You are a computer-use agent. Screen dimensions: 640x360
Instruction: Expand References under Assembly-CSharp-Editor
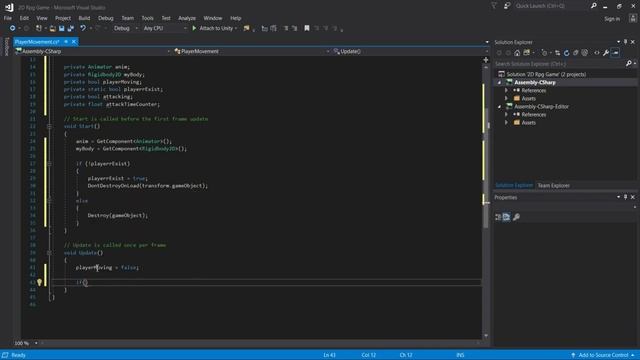[x=507, y=115]
